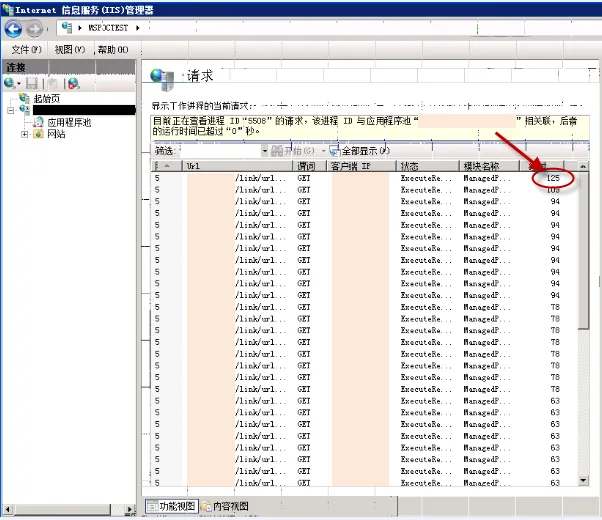Click the 开始 filter go button
The width and height of the screenshot is (602, 520).
(x=293, y=151)
